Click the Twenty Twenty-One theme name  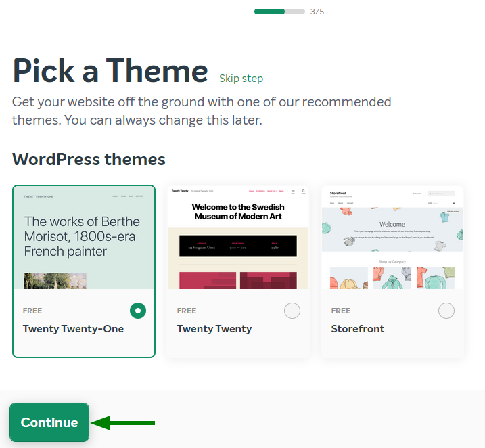73,329
